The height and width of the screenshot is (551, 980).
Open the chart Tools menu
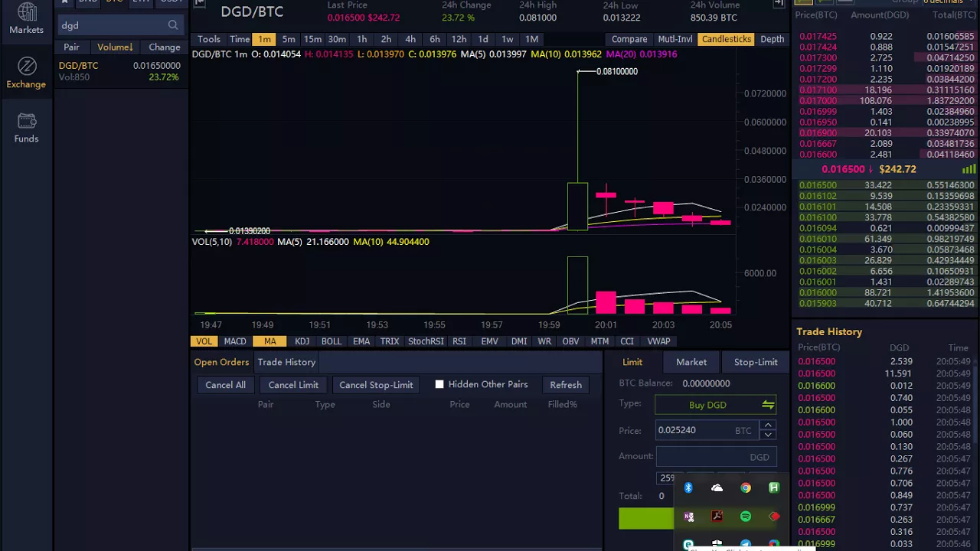pyautogui.click(x=209, y=39)
